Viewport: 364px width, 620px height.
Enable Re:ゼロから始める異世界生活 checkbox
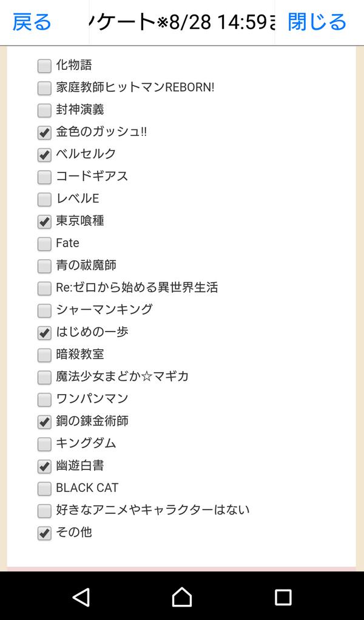click(44, 288)
